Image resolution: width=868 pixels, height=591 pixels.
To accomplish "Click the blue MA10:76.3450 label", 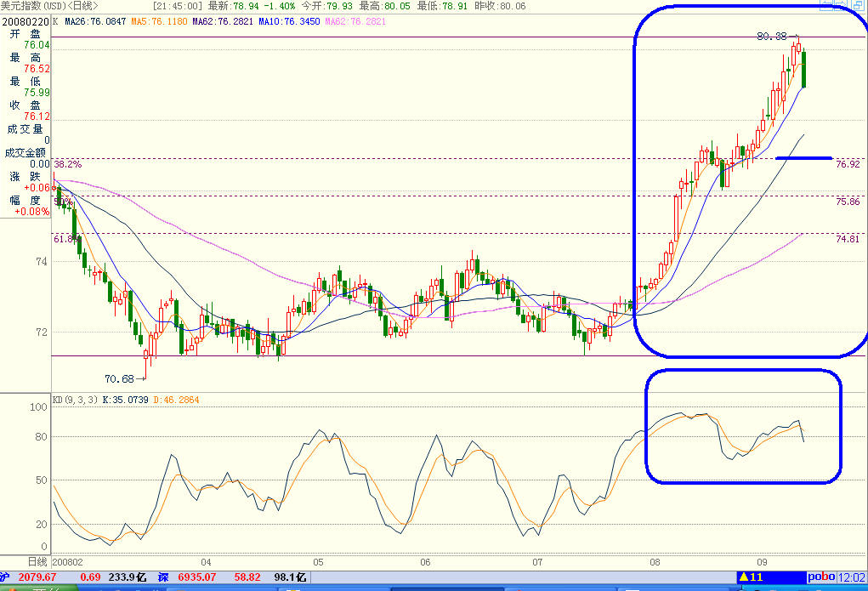I will tap(289, 21).
